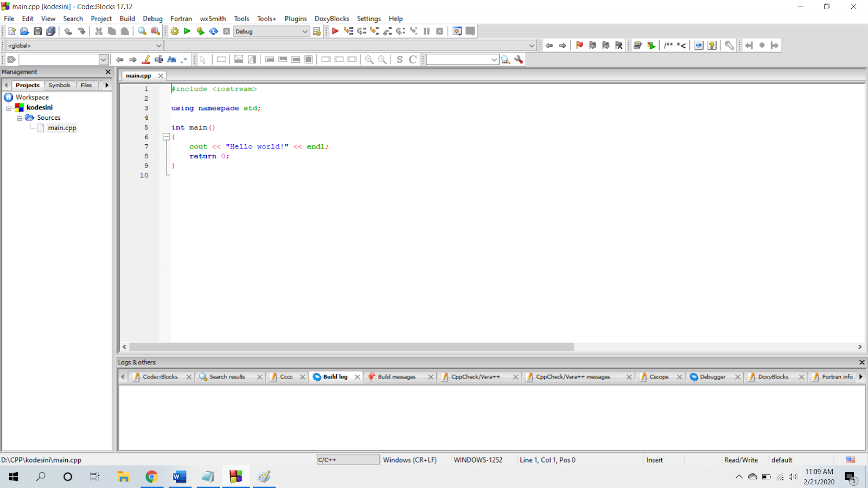The image size is (868, 488).
Task: Run the program with green play icon
Action: pos(187,31)
